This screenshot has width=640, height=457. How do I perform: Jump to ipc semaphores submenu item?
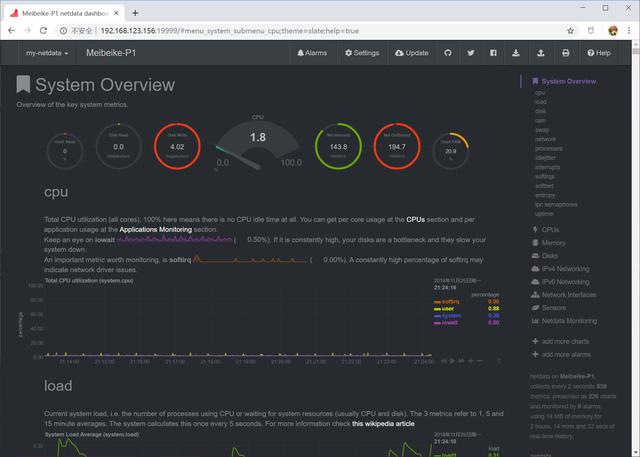click(556, 204)
